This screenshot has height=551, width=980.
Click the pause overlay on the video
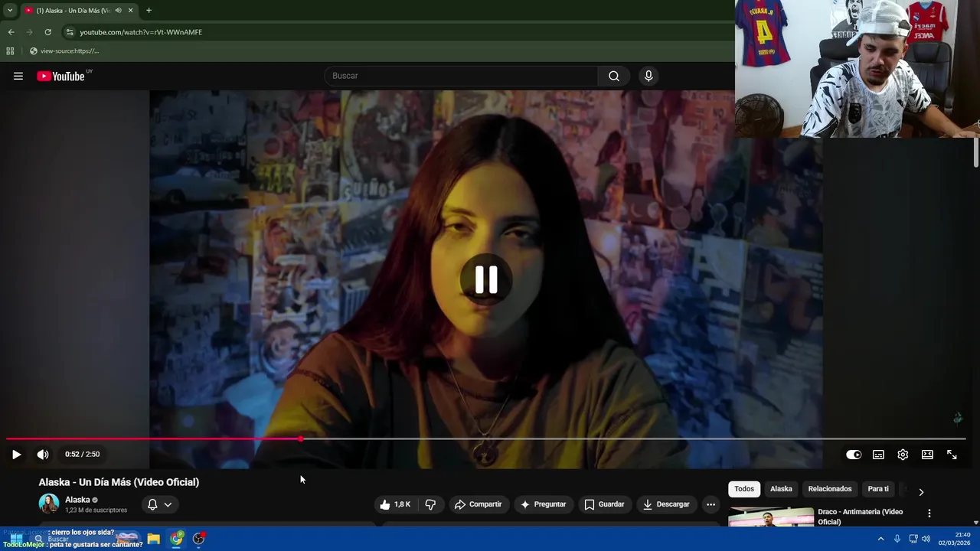(x=486, y=280)
